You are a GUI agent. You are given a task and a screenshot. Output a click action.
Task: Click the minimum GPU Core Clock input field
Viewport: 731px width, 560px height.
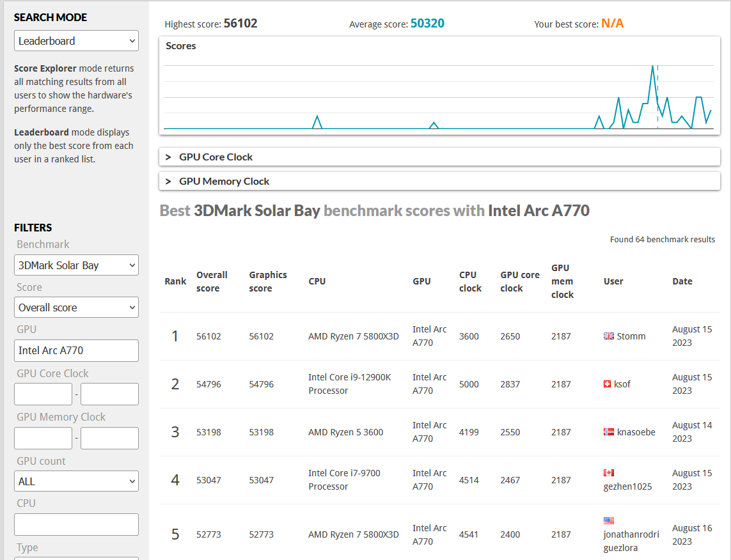(x=43, y=394)
